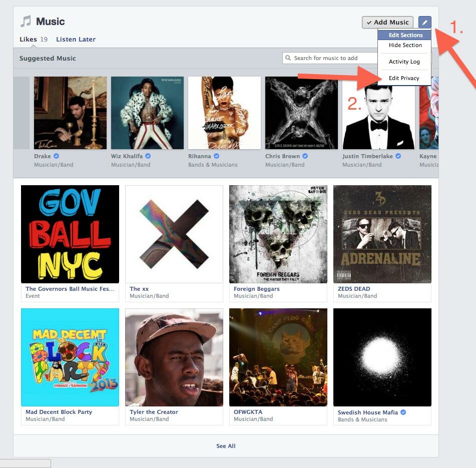Viewport: 476px width, 468px height.
Task: Click the pencil edit icon
Action: pyautogui.click(x=424, y=22)
